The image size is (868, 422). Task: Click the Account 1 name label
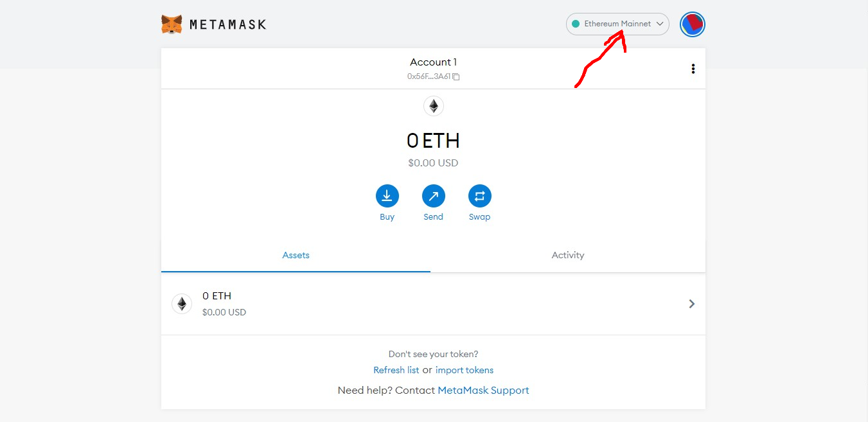point(433,62)
